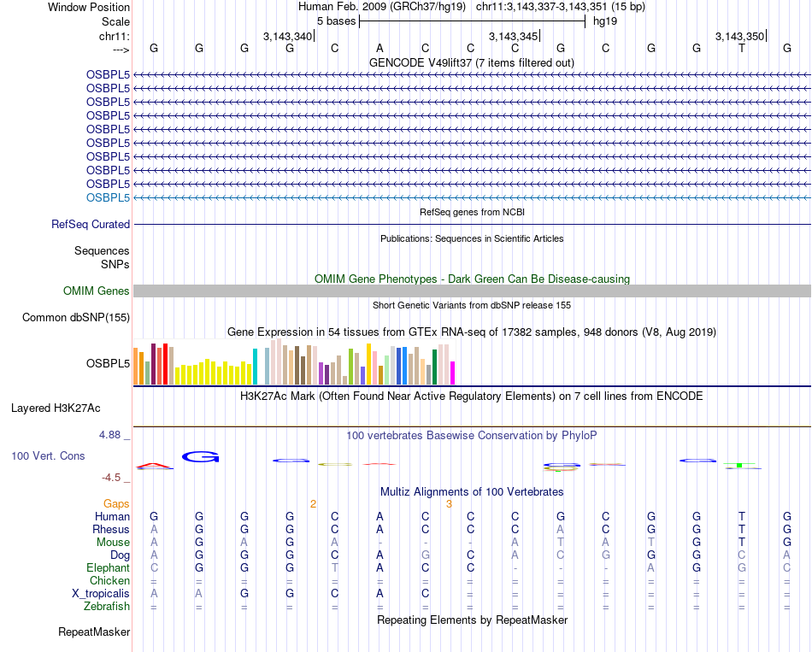
Task: Click the dark green bar in GTEx chart
Action: click(x=434, y=367)
